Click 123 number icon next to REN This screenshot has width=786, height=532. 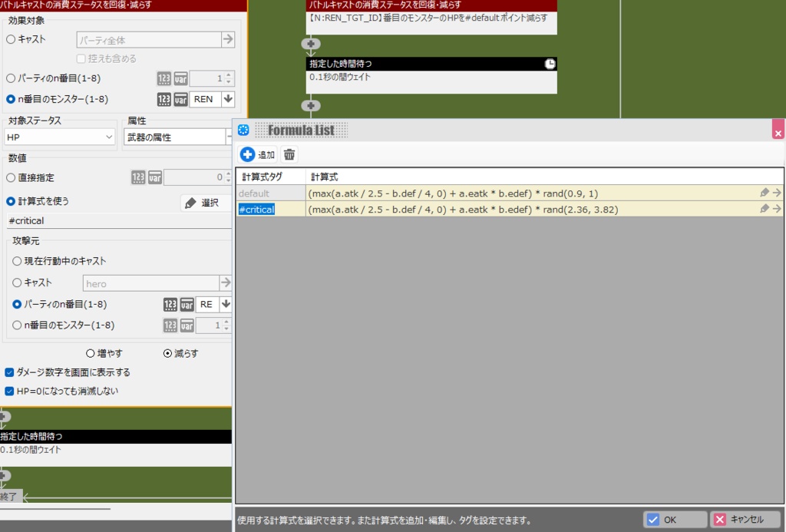coord(164,99)
